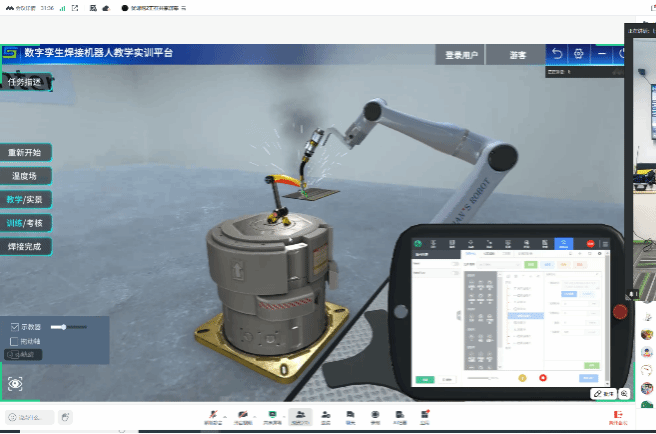Viewport: 656px width, 434px height.
Task: Click the 重新开始 button
Action: click(25, 153)
